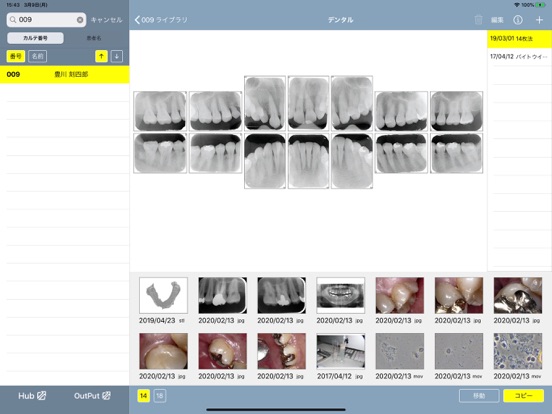Viewport: 552px width, 414px height.
Task: Select lower second-from-right premolar radiograph
Action: coord(401,153)
